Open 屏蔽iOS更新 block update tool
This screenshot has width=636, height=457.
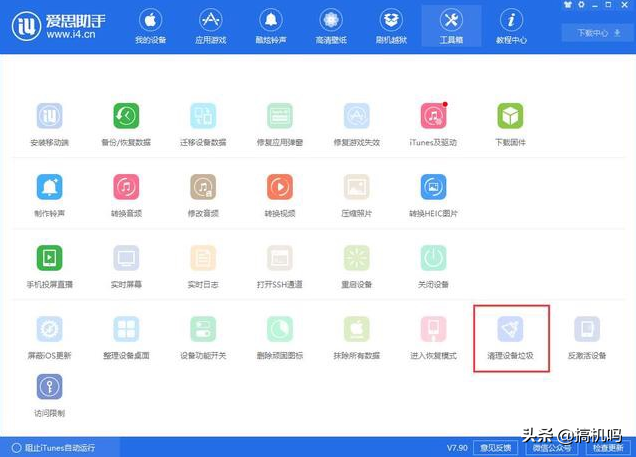[49, 330]
